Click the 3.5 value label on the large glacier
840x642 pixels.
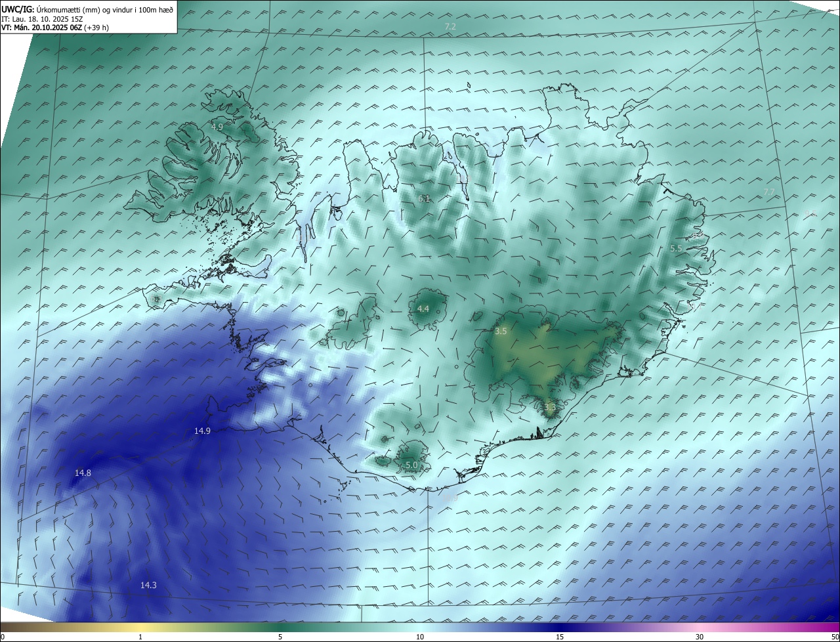click(x=501, y=332)
